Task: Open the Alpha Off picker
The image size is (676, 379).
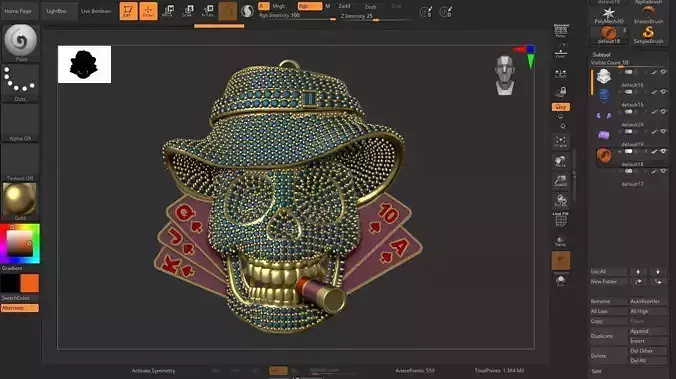Action: tap(20, 122)
